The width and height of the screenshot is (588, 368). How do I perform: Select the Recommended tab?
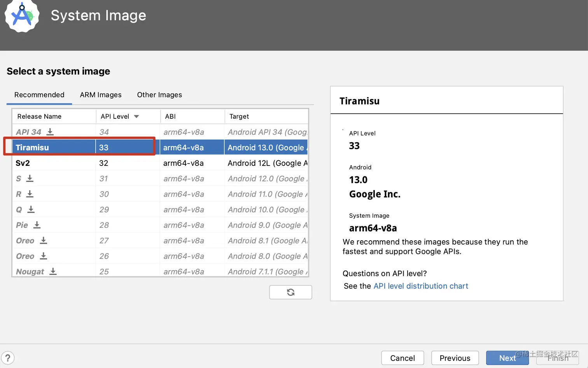click(x=39, y=95)
